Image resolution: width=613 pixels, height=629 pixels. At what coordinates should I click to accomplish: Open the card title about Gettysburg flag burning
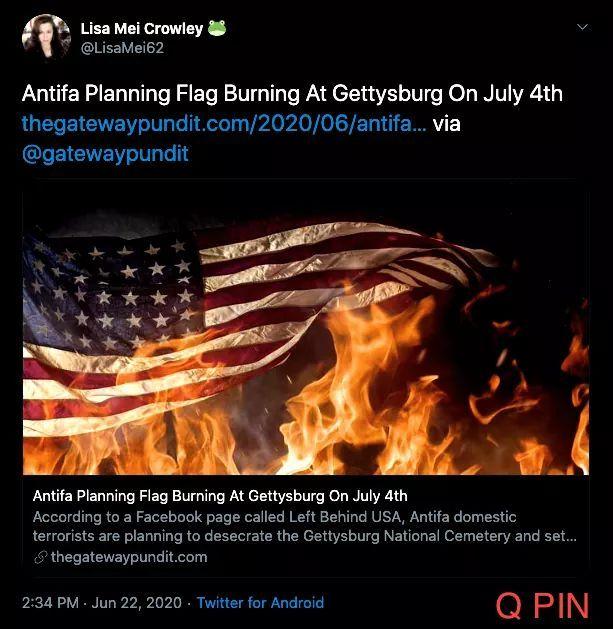[x=220, y=496]
